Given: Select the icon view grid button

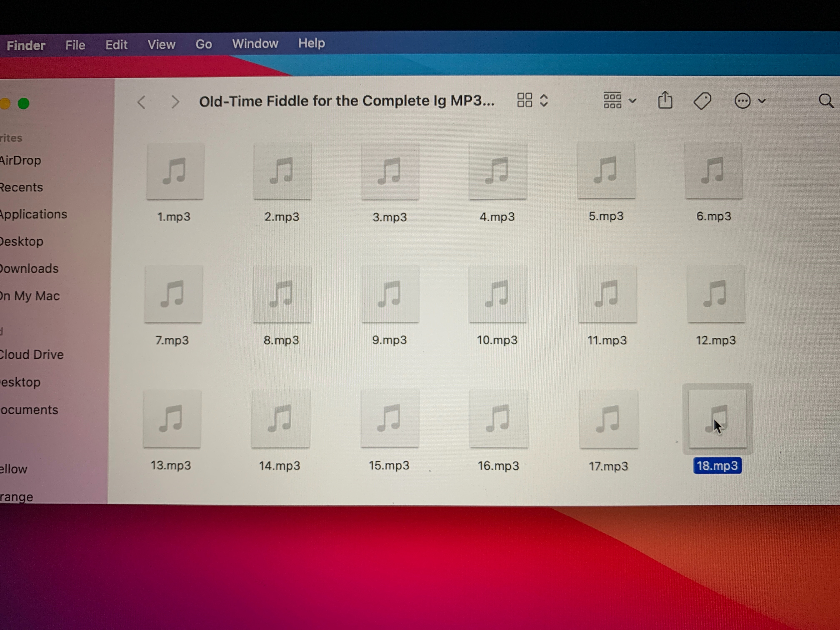Looking at the screenshot, I should pos(524,100).
